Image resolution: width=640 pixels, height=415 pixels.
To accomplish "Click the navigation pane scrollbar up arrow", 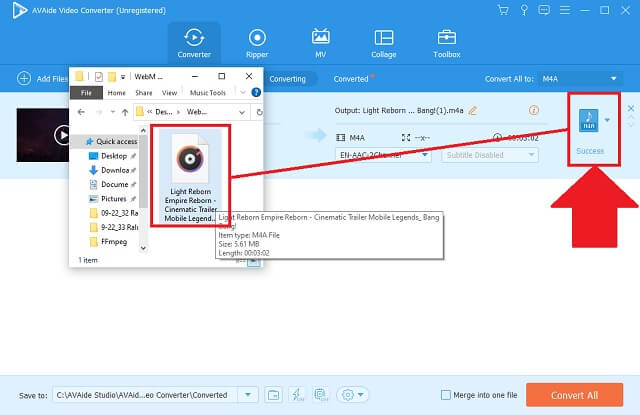I will [143, 131].
